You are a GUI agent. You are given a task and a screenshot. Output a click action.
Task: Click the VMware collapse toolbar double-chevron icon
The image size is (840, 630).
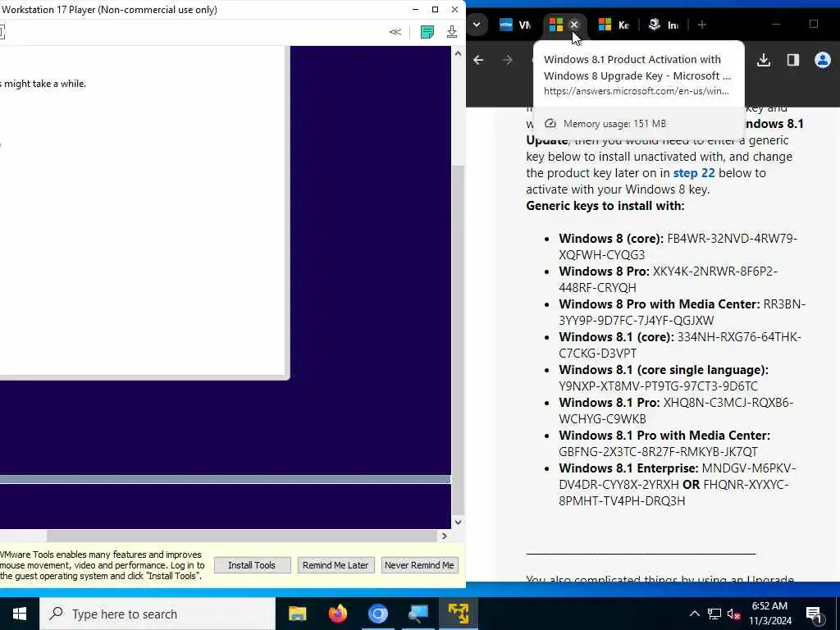tap(395, 32)
